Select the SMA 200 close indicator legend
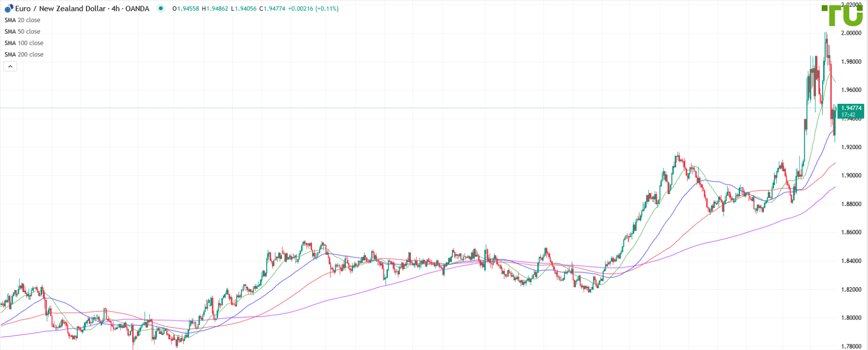Screen dimensions: 868x350 click(24, 55)
